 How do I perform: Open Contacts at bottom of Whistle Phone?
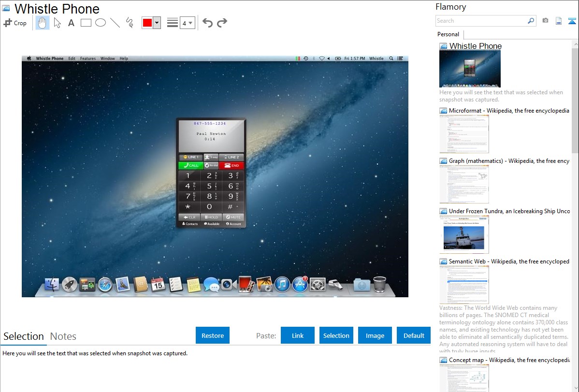pos(190,224)
